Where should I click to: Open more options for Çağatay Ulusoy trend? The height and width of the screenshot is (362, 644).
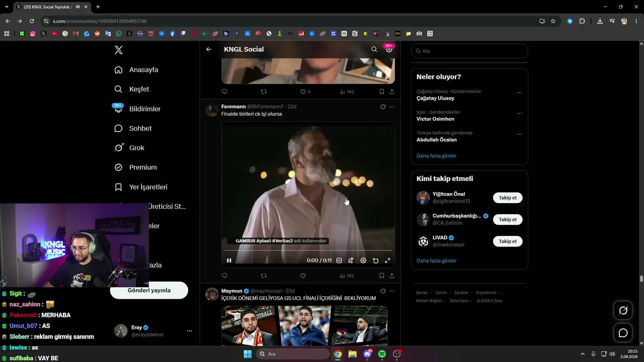coord(519,93)
